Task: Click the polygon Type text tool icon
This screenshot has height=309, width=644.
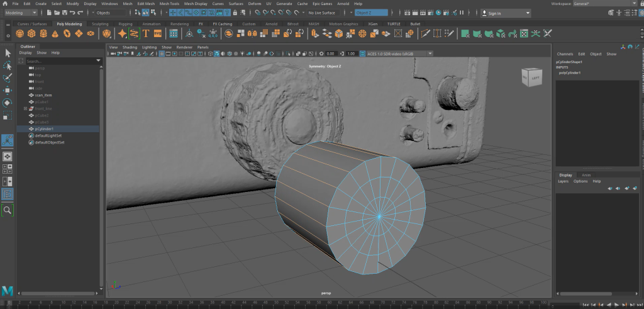Action: tap(146, 33)
